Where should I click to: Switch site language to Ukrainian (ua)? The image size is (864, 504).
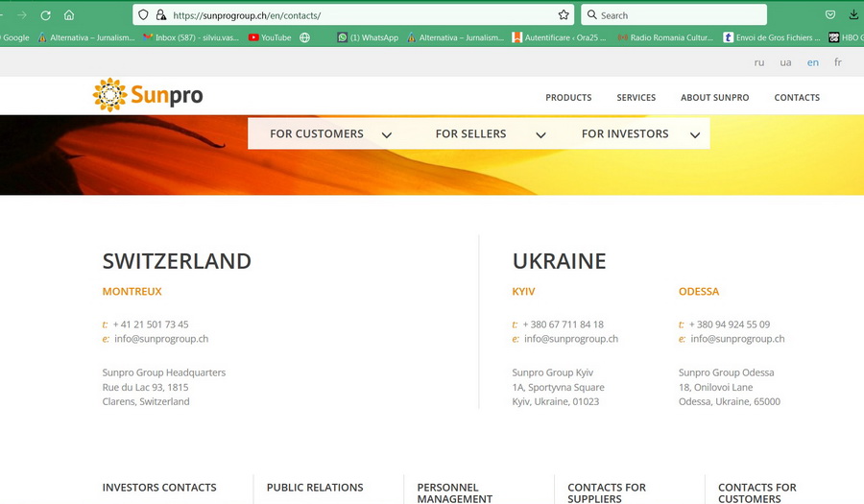(x=785, y=62)
